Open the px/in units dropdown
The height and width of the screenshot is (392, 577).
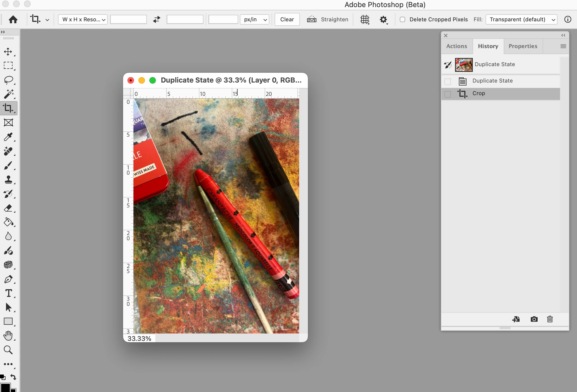click(255, 19)
